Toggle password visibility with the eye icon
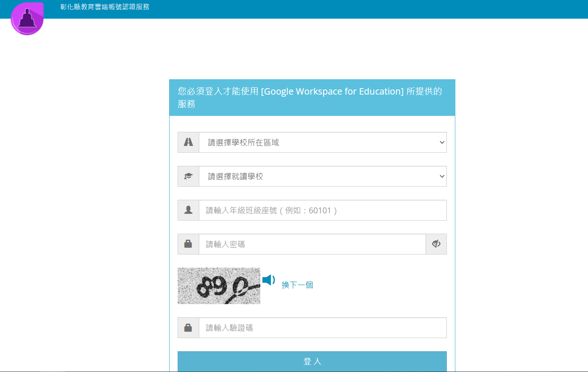This screenshot has height=372, width=588. [436, 244]
